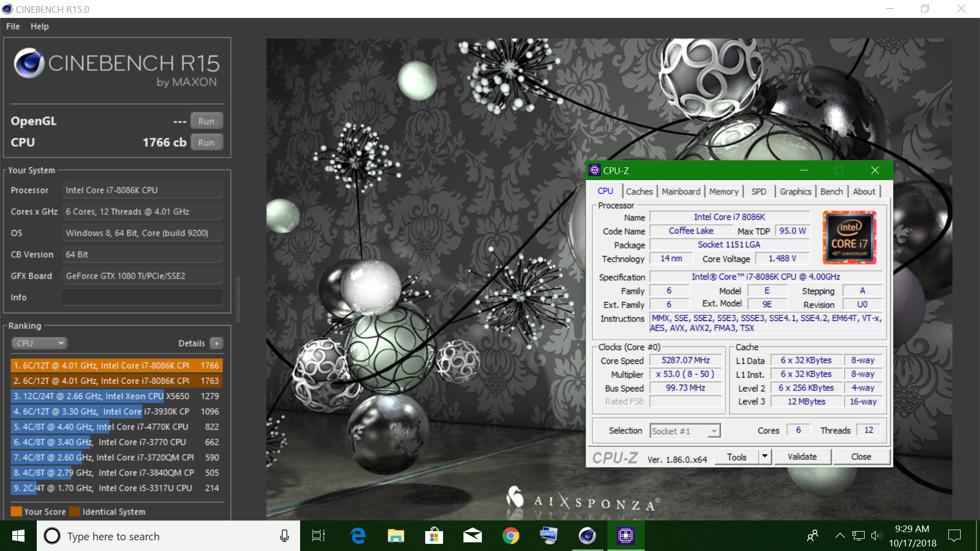This screenshot has width=980, height=551.
Task: Open the Socket #1 selection dropdown
Action: point(685,431)
